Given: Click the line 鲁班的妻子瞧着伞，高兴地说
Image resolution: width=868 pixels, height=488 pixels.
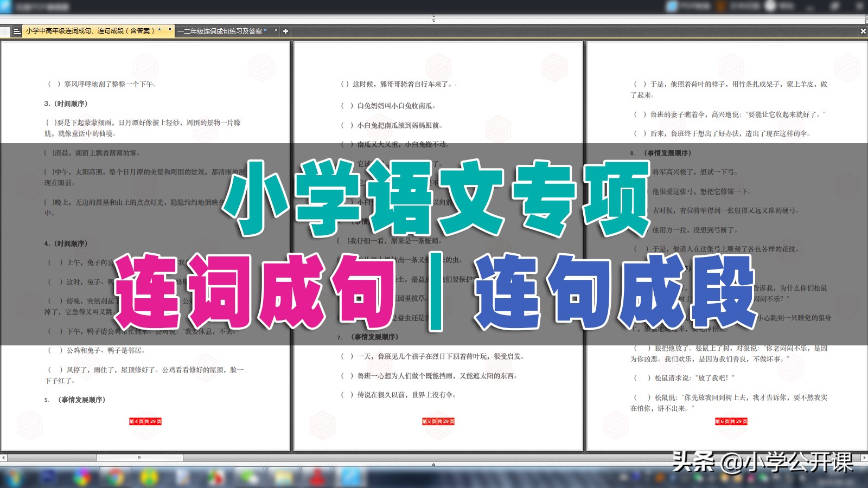Looking at the screenshot, I should click(x=730, y=114).
